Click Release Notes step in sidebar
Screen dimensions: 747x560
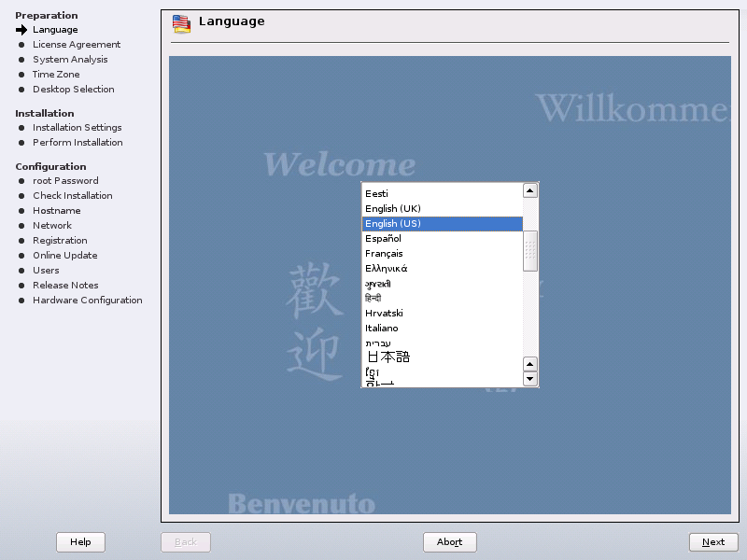(x=65, y=286)
